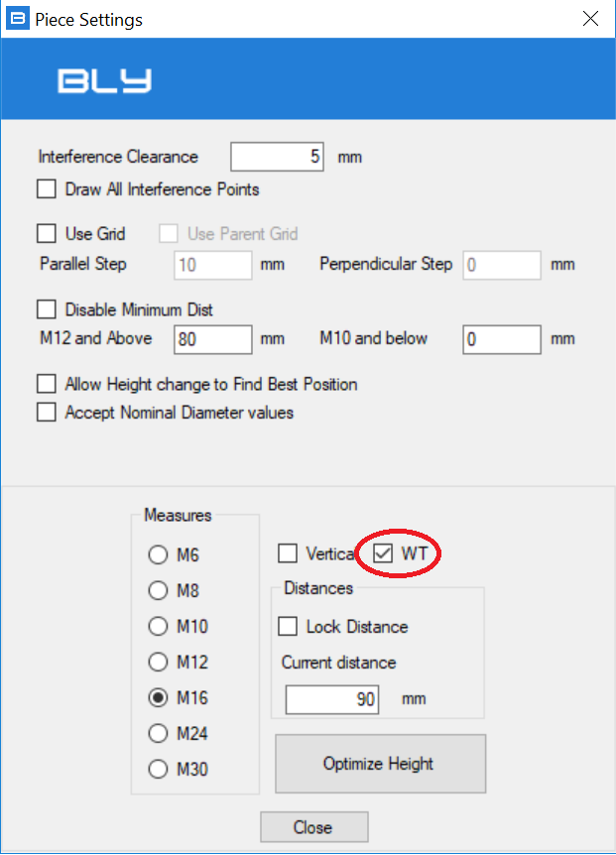Click the BLY logo in blue banner
Viewport: 616px width, 855px height.
(105, 81)
